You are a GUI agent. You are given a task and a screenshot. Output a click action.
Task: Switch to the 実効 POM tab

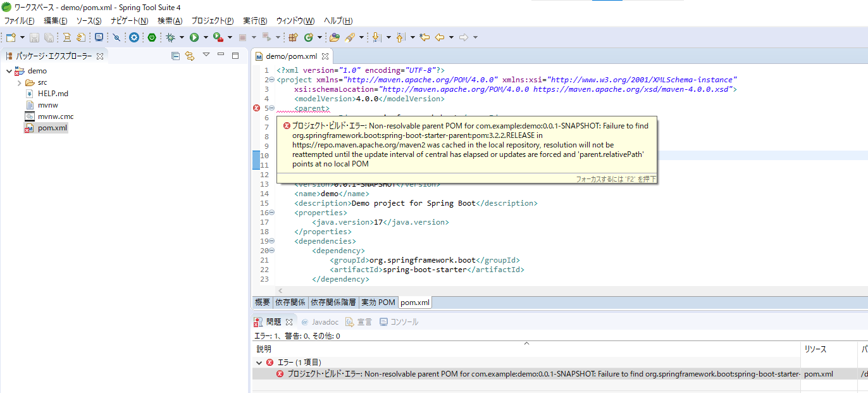click(x=378, y=302)
